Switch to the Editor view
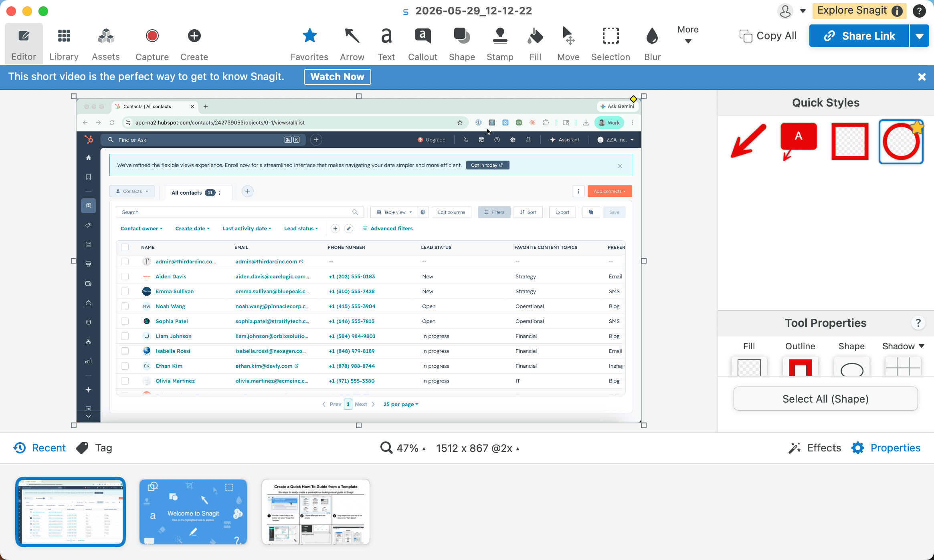The height and width of the screenshot is (560, 934). pyautogui.click(x=24, y=44)
